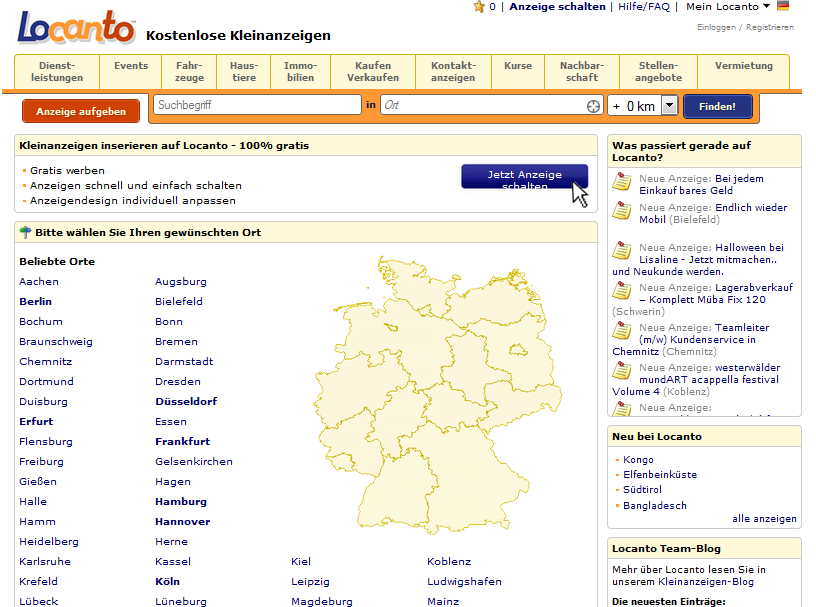Open the Stellenangebote tab

coord(658,72)
